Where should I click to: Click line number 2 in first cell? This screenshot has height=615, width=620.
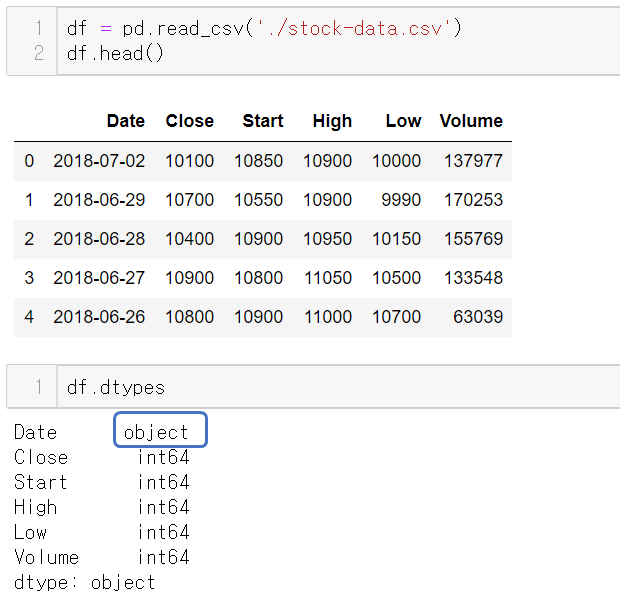pos(39,53)
